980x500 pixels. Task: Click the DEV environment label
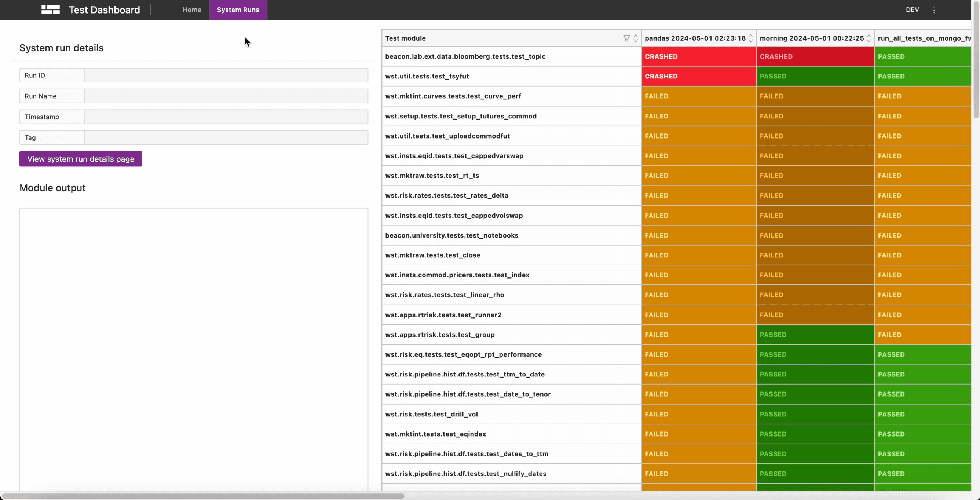click(x=912, y=10)
